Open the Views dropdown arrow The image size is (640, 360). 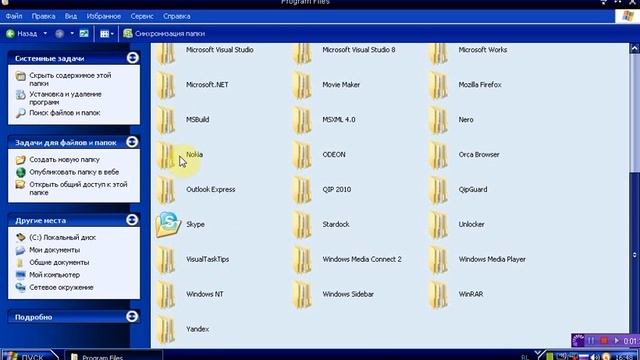point(112,34)
